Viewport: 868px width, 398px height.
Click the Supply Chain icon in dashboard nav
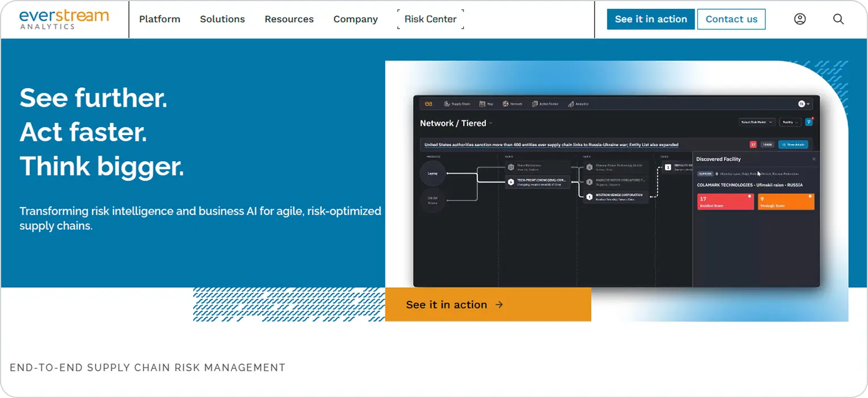[x=446, y=104]
